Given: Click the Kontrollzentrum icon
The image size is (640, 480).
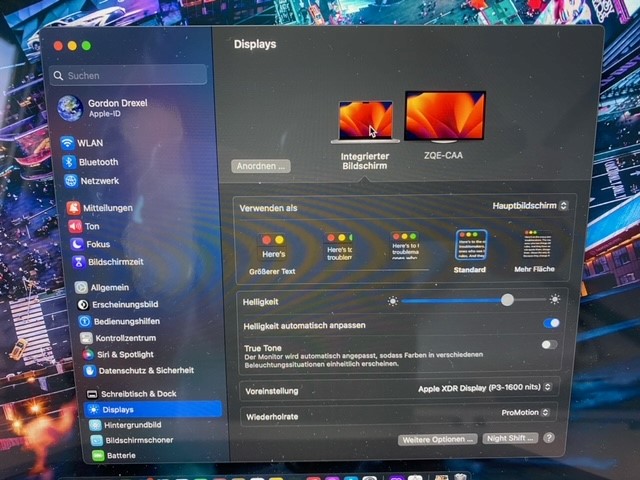Looking at the screenshot, I should point(86,338).
